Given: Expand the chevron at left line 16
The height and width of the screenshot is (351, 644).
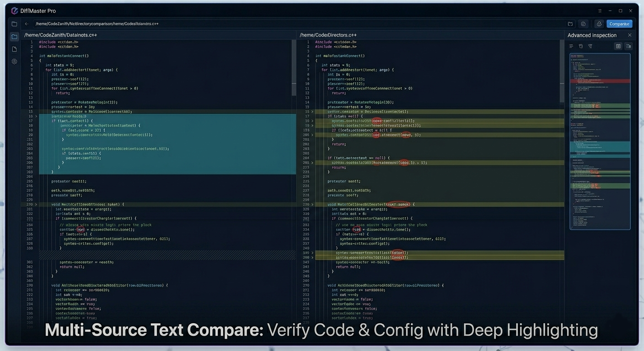Looking at the screenshot, I should pos(36,116).
